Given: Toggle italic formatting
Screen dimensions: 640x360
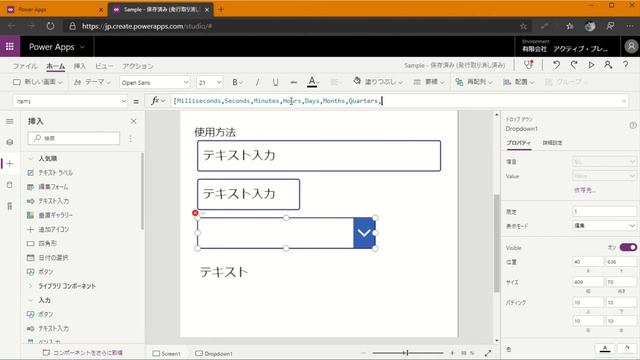Looking at the screenshot, I should pyautogui.click(x=257, y=82).
